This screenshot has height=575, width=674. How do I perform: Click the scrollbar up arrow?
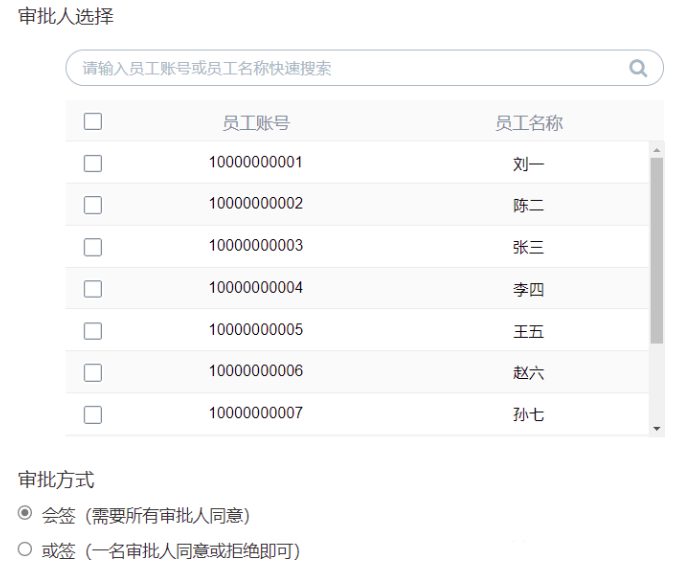tap(656, 150)
